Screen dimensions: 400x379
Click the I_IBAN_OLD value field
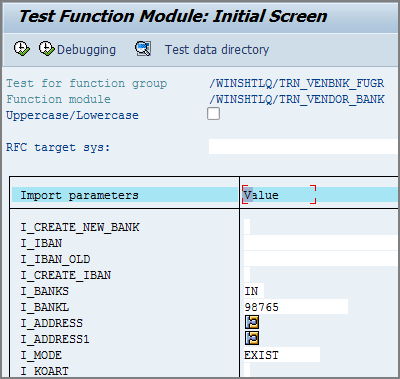point(321,259)
